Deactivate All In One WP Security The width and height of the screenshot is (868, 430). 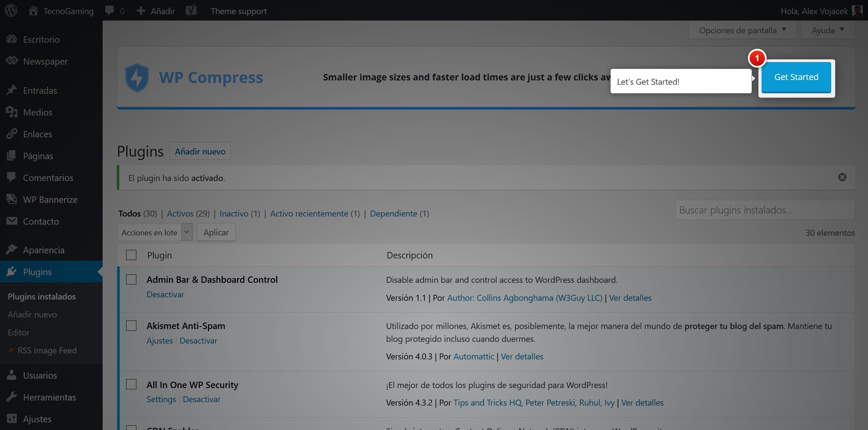(201, 399)
